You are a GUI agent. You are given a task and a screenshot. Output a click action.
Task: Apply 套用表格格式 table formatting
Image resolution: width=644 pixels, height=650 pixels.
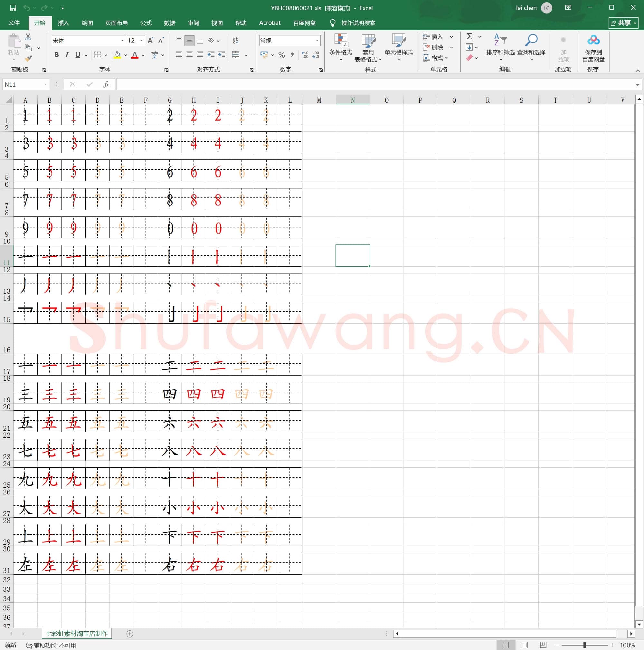(368, 47)
